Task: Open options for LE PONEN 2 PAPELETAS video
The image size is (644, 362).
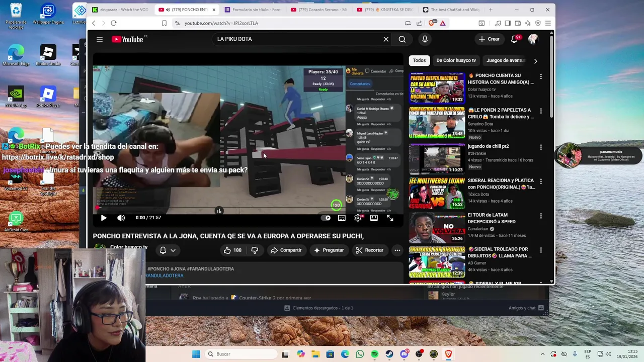Action: (x=541, y=111)
